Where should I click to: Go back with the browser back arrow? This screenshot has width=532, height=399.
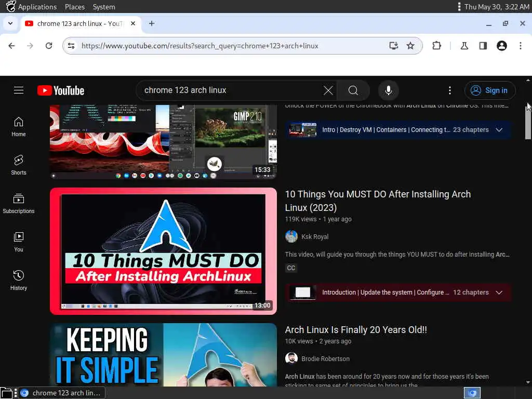tap(11, 46)
